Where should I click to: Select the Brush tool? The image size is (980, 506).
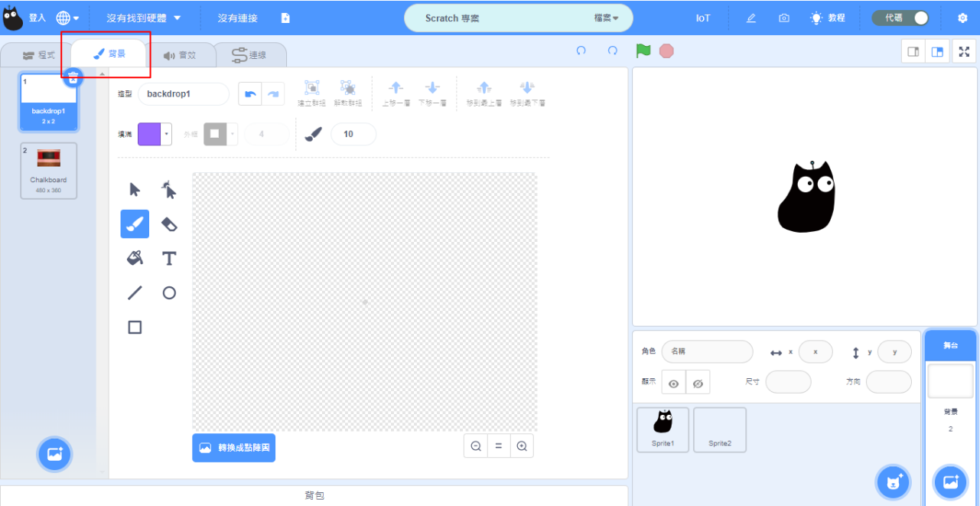(x=135, y=224)
